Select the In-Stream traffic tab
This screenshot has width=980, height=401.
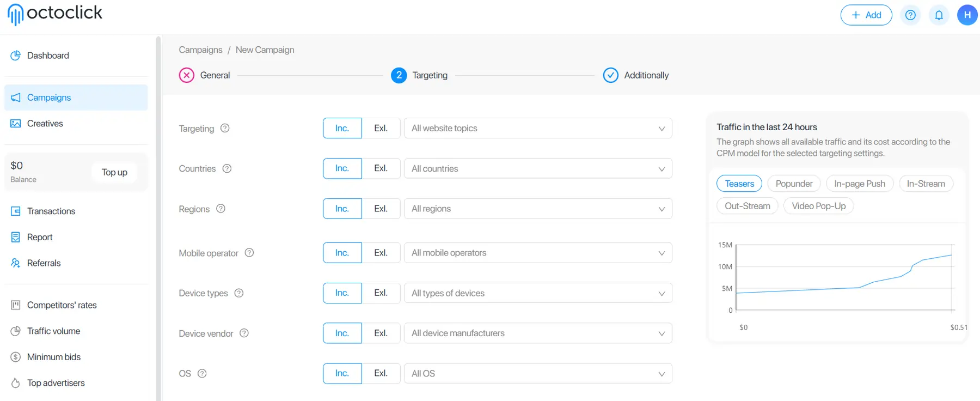tap(926, 184)
